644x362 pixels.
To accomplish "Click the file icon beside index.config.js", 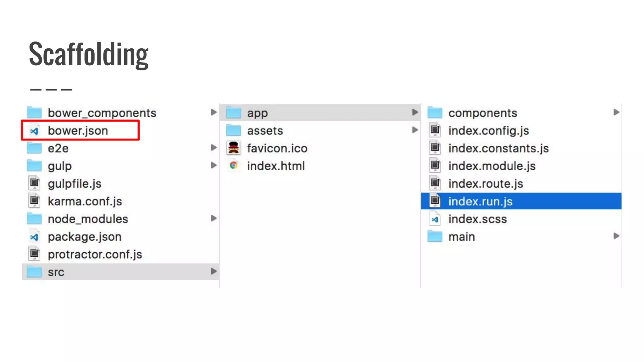I will 435,130.
